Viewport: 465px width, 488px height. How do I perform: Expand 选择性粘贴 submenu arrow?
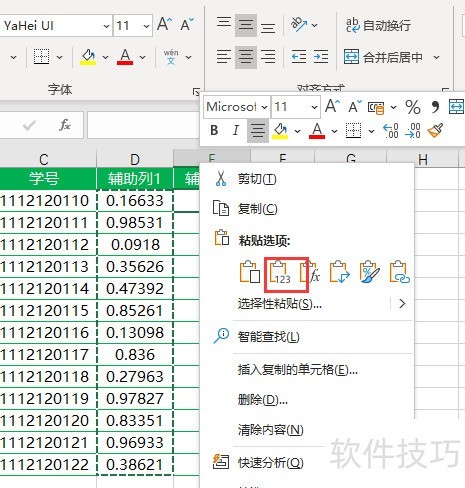(x=402, y=304)
